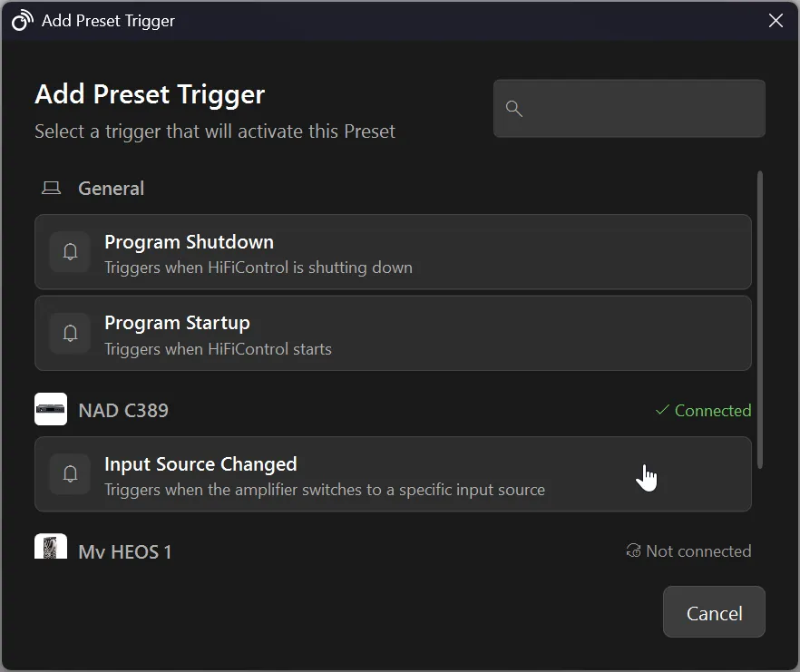Click the magnifier icon in the search box

tap(514, 109)
